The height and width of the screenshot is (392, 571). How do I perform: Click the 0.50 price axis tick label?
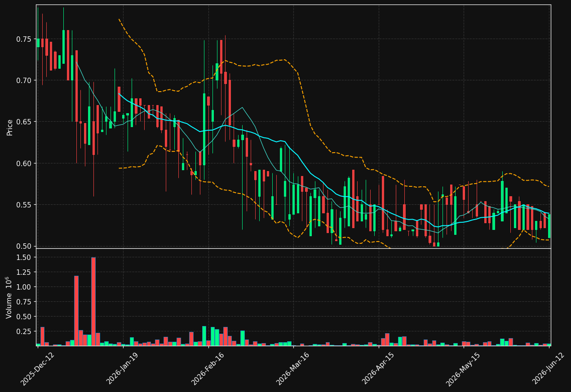25,246
